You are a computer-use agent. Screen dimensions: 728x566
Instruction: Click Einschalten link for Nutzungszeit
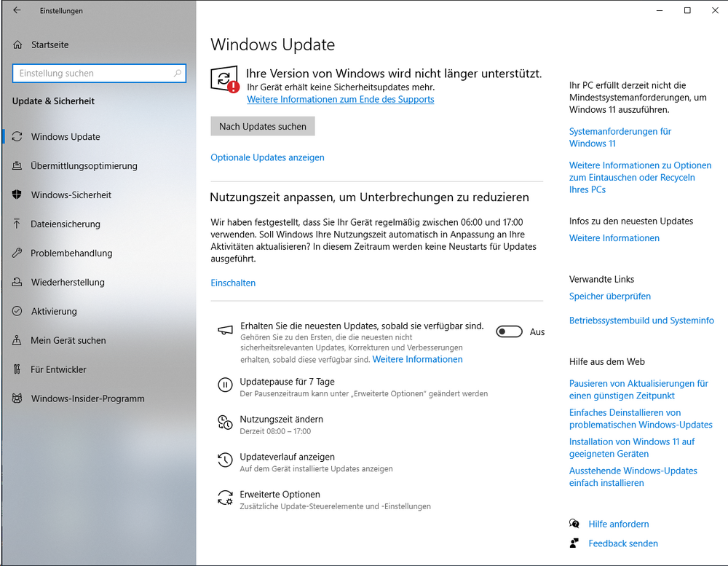(233, 283)
